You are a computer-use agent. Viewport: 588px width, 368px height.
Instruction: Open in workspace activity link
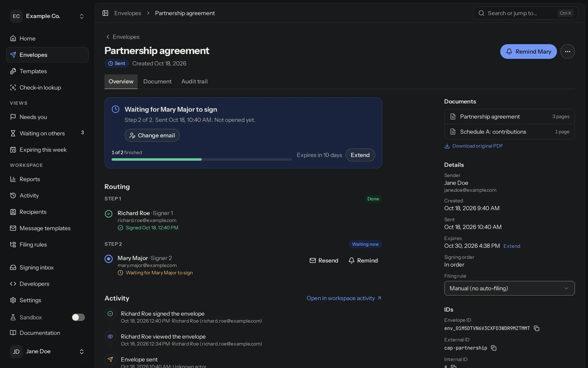[344, 298]
